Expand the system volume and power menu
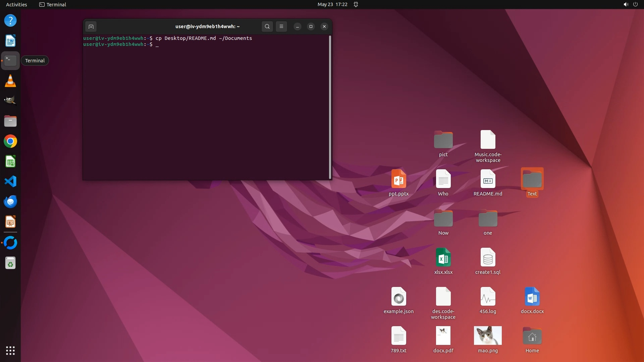Screen dimensions: 644x362 tap(630, 4)
